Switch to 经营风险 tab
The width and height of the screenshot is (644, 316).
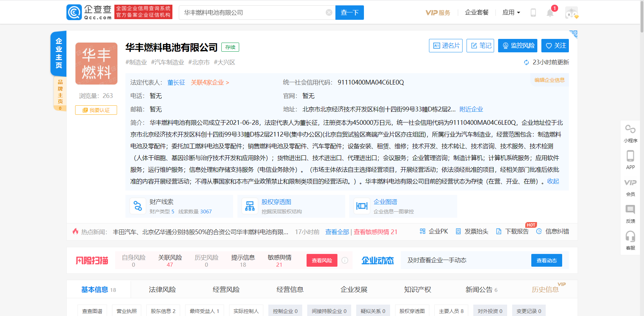(x=226, y=289)
